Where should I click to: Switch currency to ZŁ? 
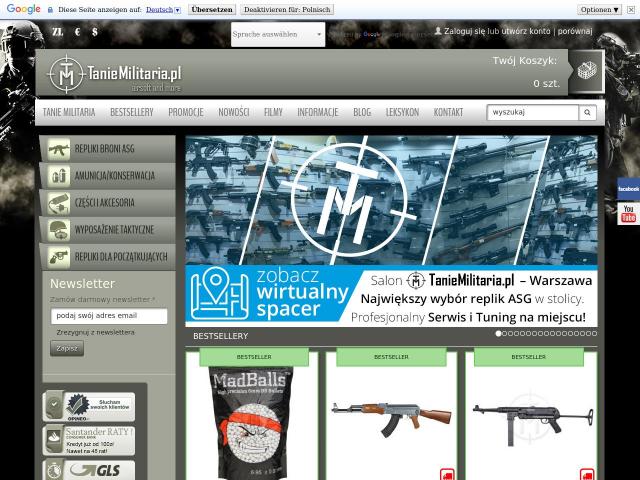[58, 32]
